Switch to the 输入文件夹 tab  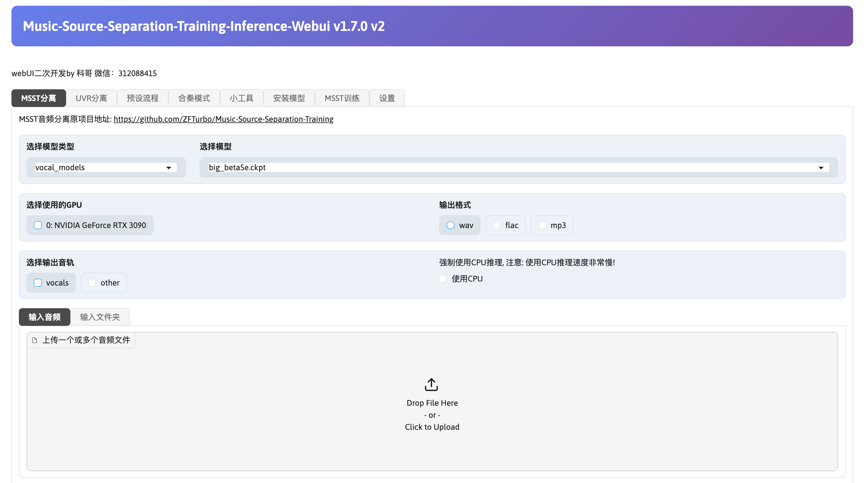click(100, 317)
